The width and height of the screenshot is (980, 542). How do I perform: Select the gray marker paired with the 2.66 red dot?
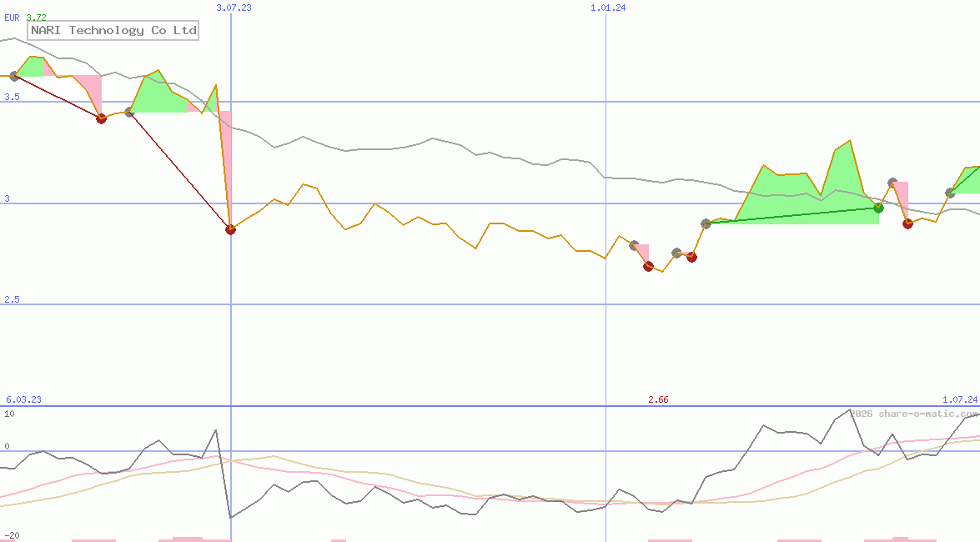coord(632,246)
